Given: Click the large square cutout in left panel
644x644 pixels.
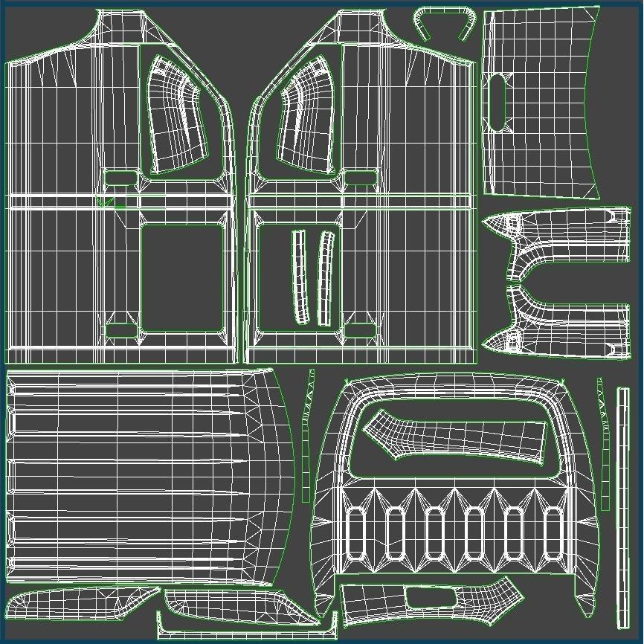Looking at the screenshot, I should 181,277.
